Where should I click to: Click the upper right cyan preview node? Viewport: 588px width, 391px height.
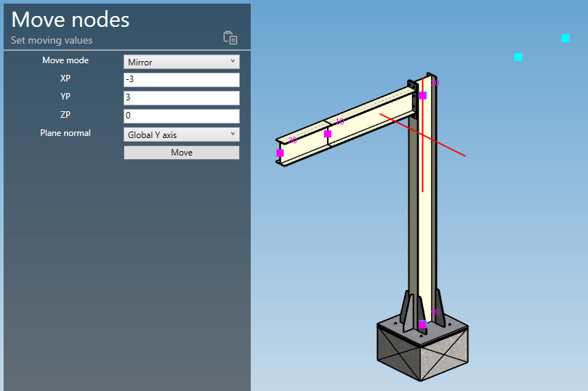(x=565, y=38)
